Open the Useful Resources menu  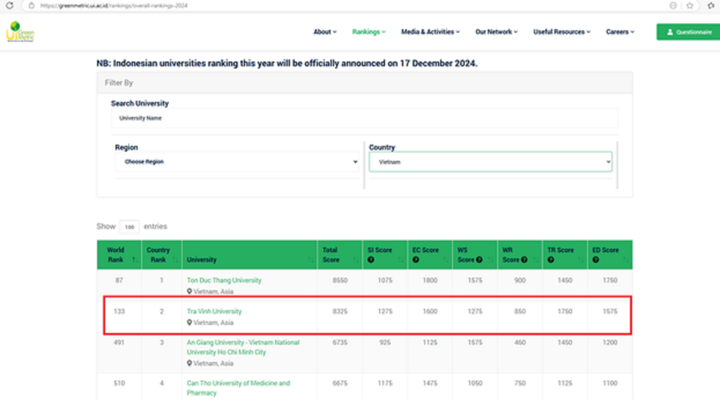[562, 32]
